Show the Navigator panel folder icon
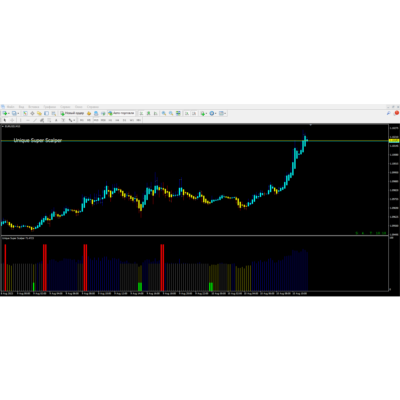 [x=39, y=113]
